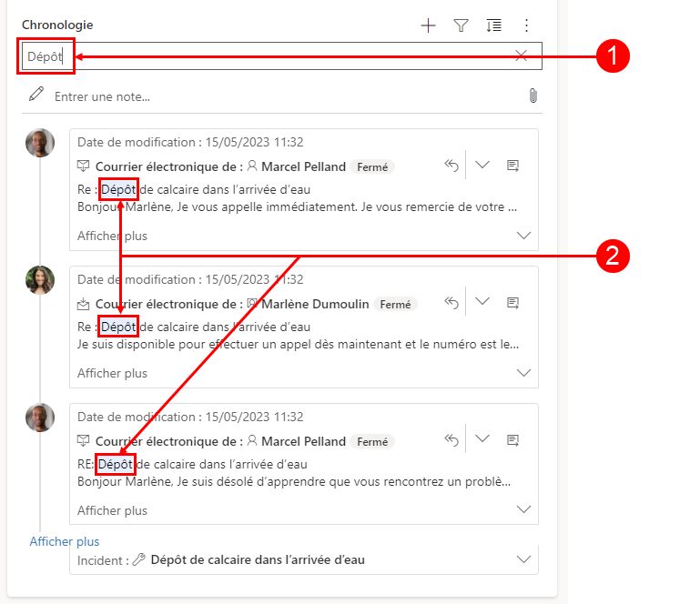Screen dimensions: 700x604
Task: Click Fermé status on first Marcel Pelland email
Action: tap(372, 166)
